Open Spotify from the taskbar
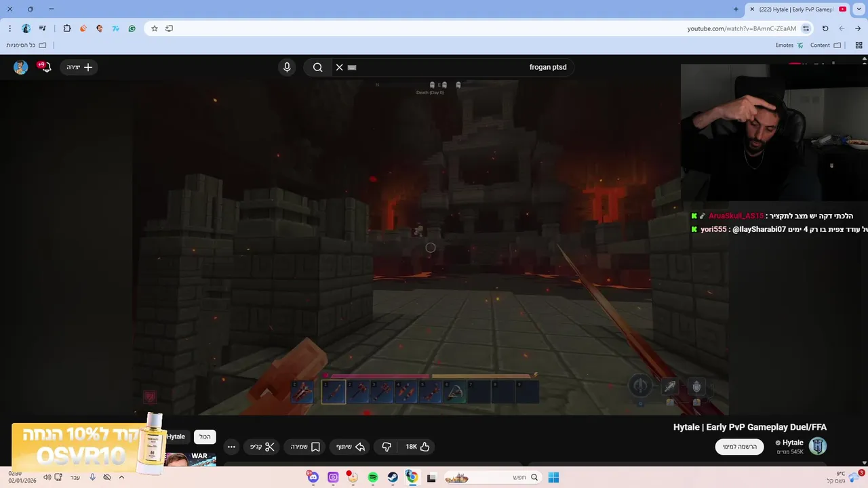Viewport: 868px width, 488px height. click(x=373, y=477)
